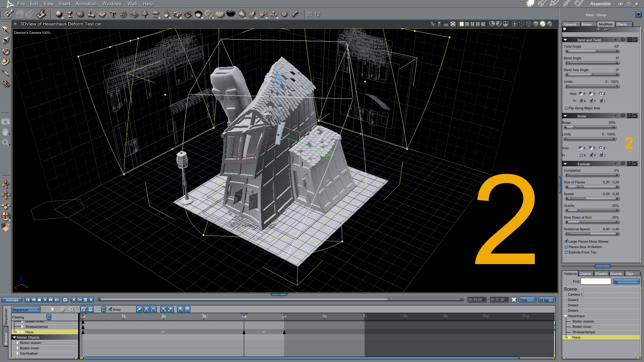644x362 pixels.
Task: Open the Sequencer dropdown
Action: click(x=26, y=310)
